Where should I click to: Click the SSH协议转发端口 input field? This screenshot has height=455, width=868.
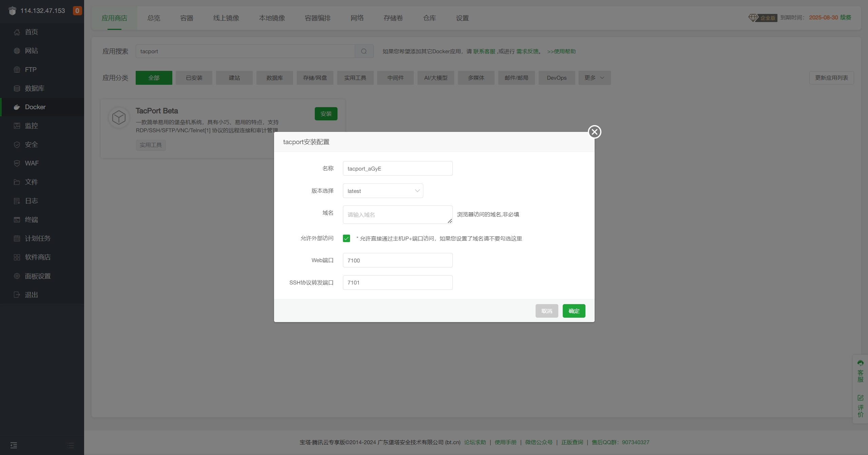(398, 282)
